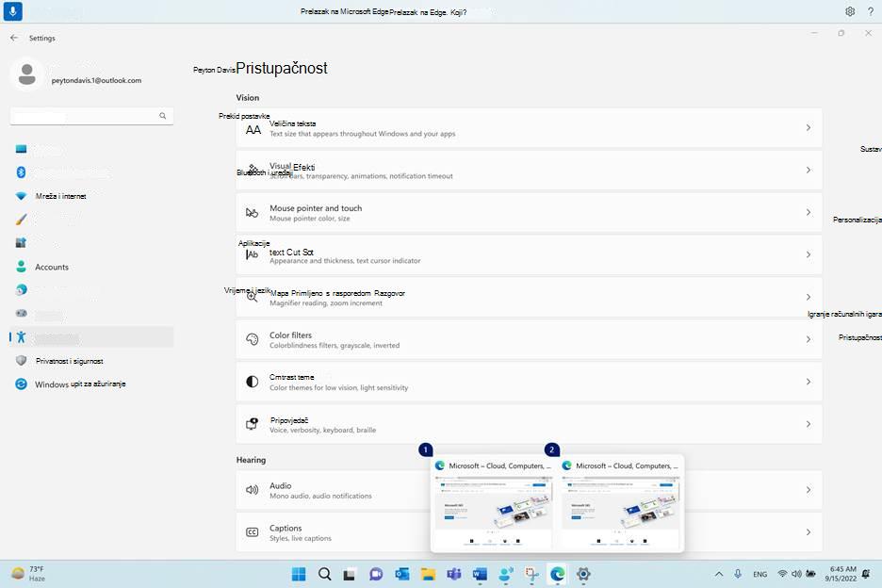Open the 6:45 AM clock and date
The width and height of the screenshot is (882, 588).
coord(841,574)
